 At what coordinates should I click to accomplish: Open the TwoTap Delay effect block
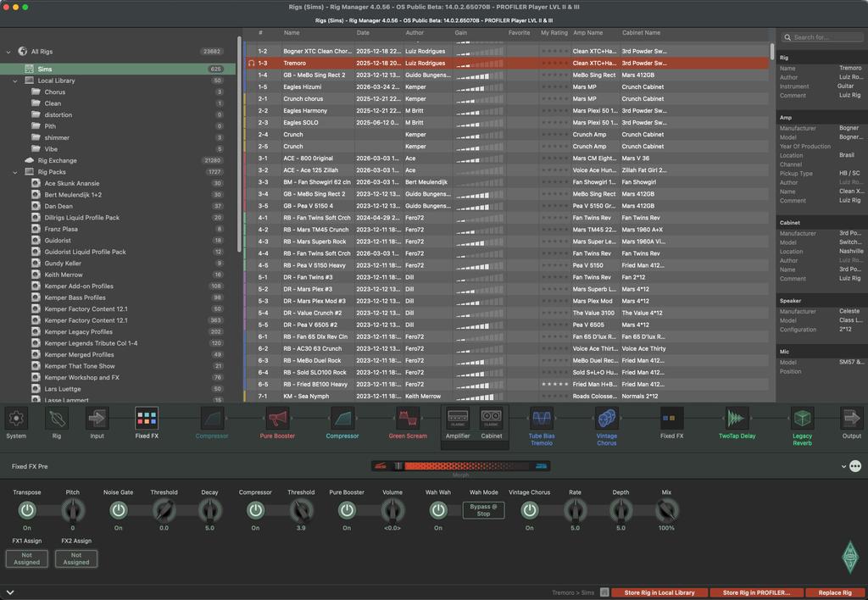pos(736,419)
